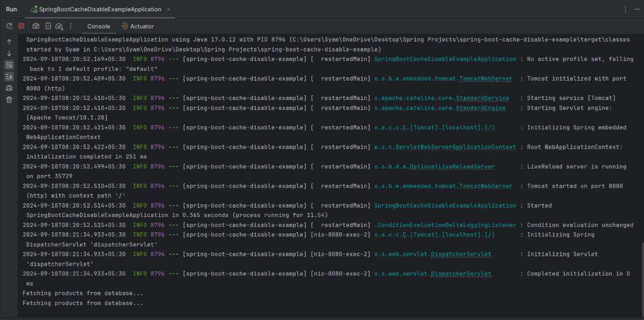The width and height of the screenshot is (644, 320).
Task: Switch to the Actuator tab
Action: 138,26
